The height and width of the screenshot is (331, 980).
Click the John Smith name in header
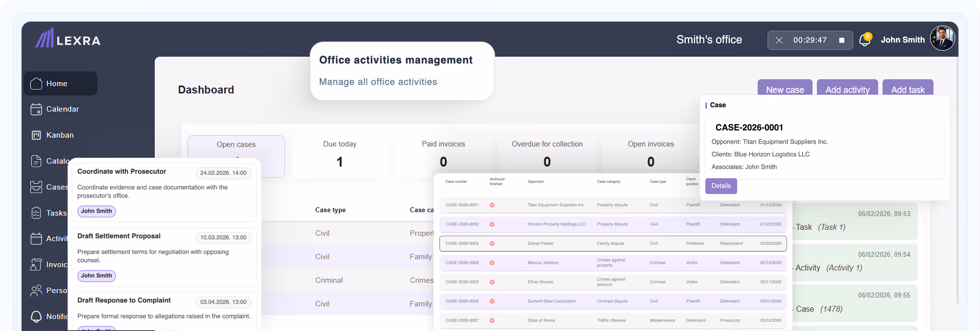[903, 40]
